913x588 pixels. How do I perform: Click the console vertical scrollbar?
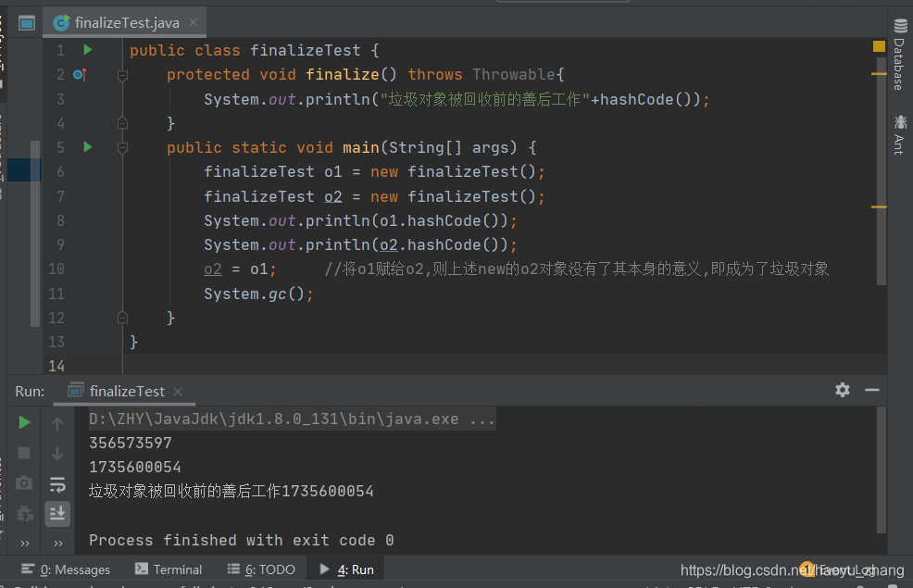click(882, 470)
